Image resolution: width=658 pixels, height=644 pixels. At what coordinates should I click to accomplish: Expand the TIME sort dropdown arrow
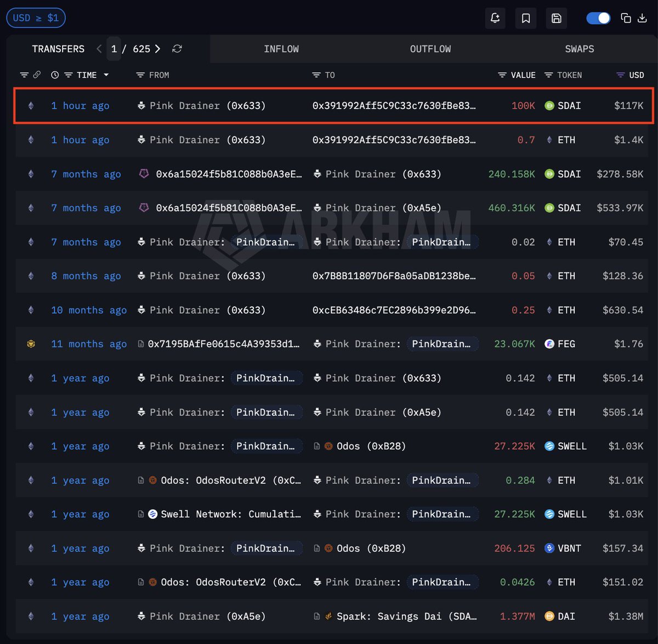[x=106, y=75]
